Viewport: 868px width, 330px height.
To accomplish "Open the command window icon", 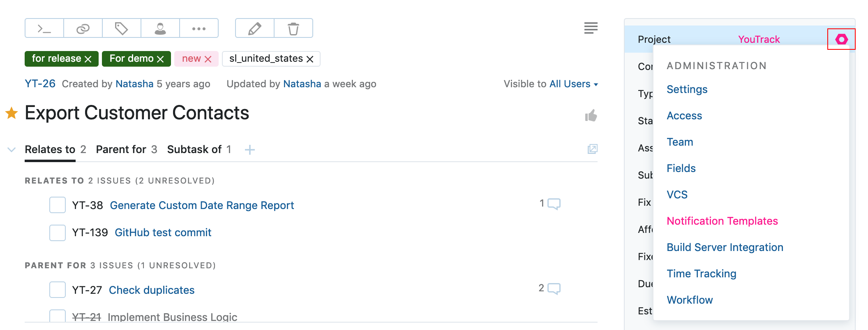I will (44, 28).
